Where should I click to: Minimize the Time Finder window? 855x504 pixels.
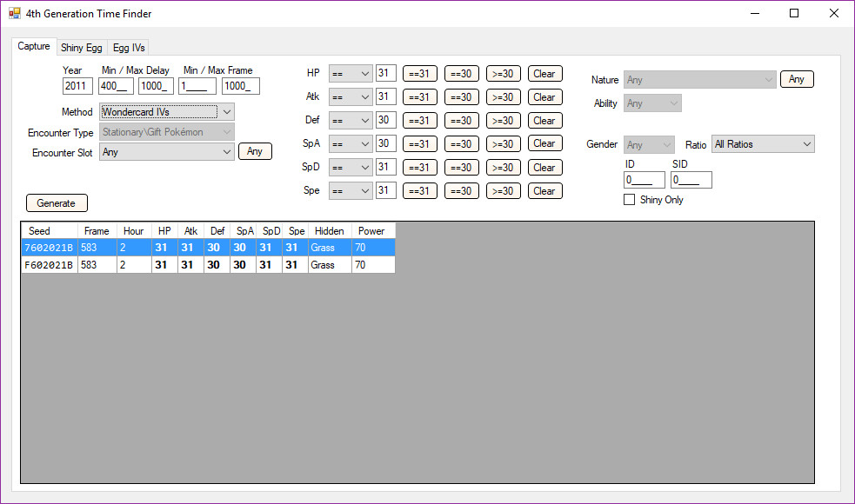click(x=755, y=13)
